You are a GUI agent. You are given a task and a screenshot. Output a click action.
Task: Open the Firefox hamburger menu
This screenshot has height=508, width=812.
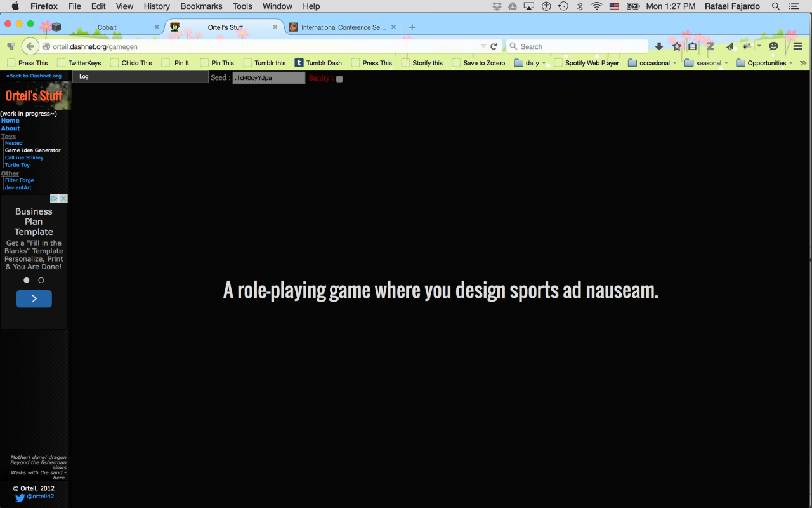tap(798, 46)
